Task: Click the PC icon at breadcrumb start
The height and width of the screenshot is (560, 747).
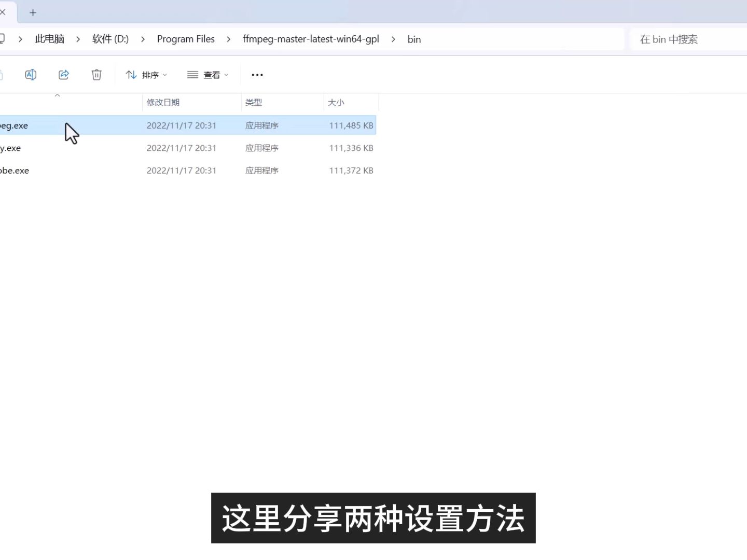Action: click(x=2, y=38)
